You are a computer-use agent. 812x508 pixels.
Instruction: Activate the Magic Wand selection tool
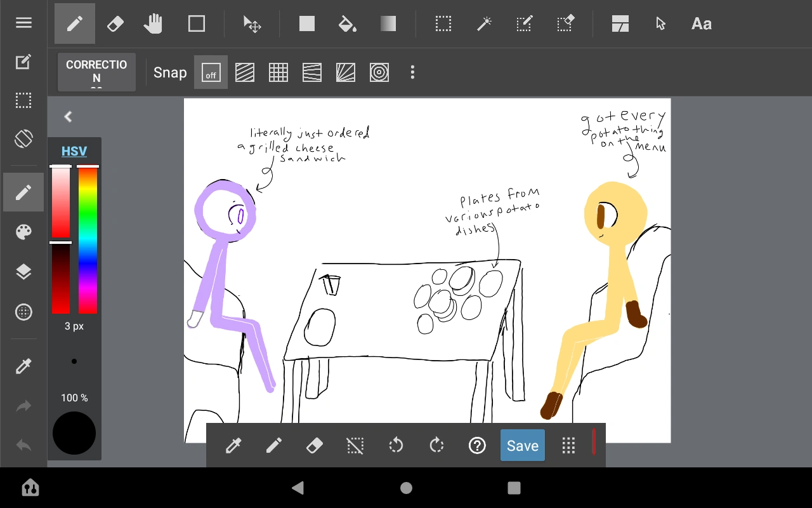(x=483, y=23)
